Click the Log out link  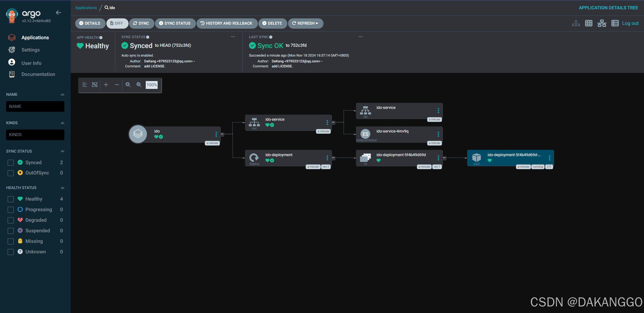click(x=630, y=23)
